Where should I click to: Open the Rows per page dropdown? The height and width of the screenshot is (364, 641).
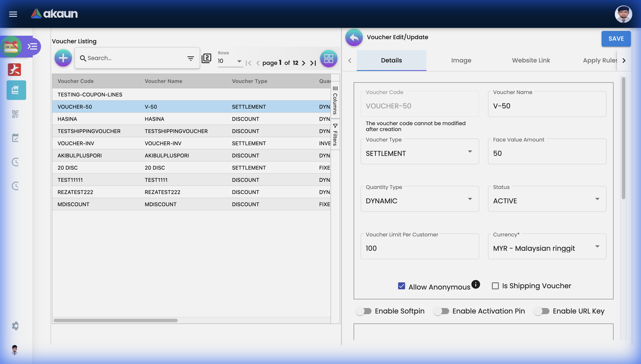tap(230, 61)
